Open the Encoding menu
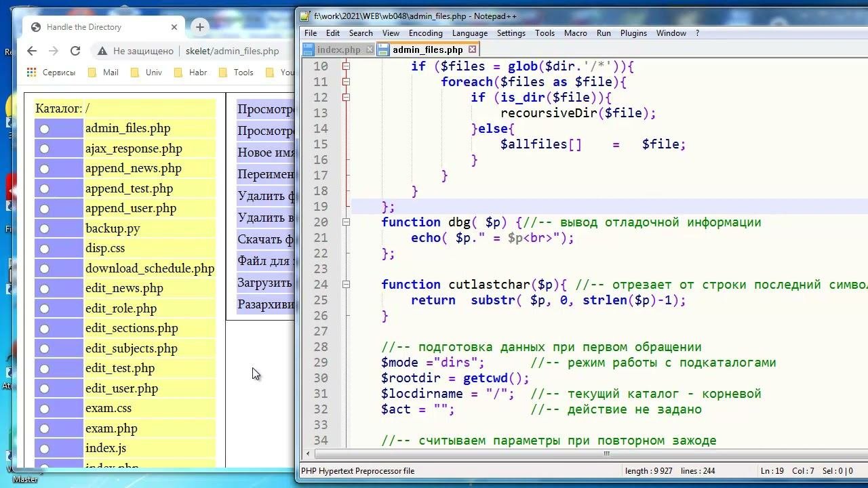 pos(425,33)
